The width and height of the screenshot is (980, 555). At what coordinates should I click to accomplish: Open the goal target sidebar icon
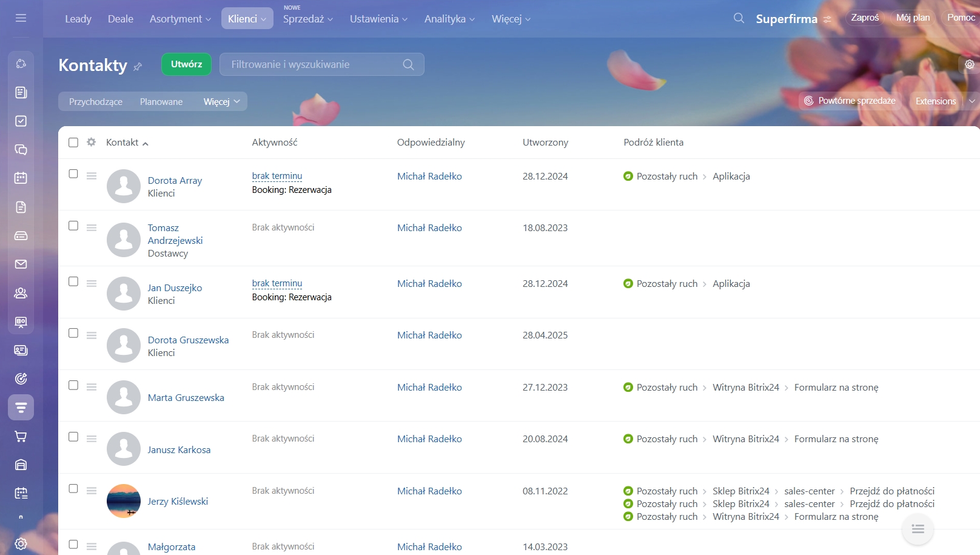coord(21,378)
